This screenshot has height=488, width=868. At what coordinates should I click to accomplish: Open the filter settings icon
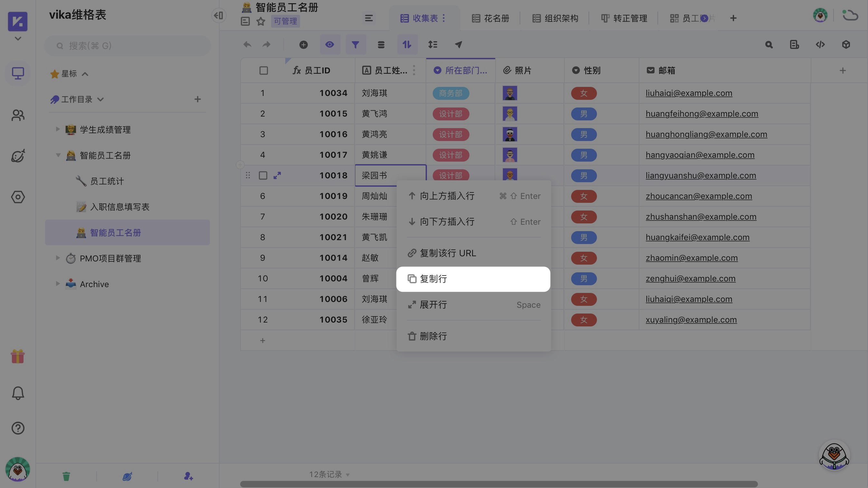pos(355,44)
